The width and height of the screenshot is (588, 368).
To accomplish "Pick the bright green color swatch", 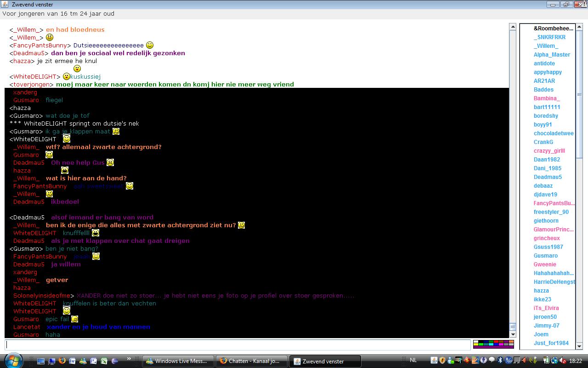I will [481, 344].
